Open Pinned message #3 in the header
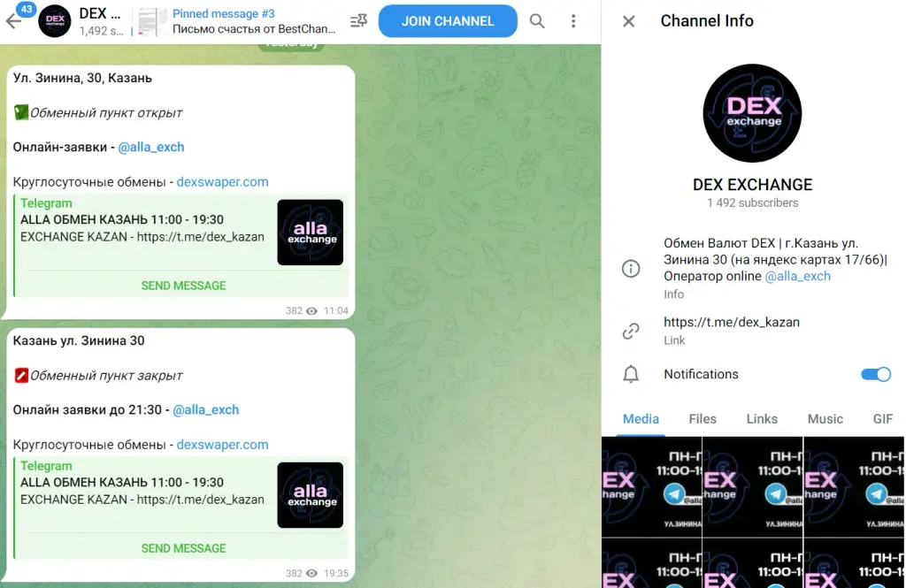 [237, 21]
